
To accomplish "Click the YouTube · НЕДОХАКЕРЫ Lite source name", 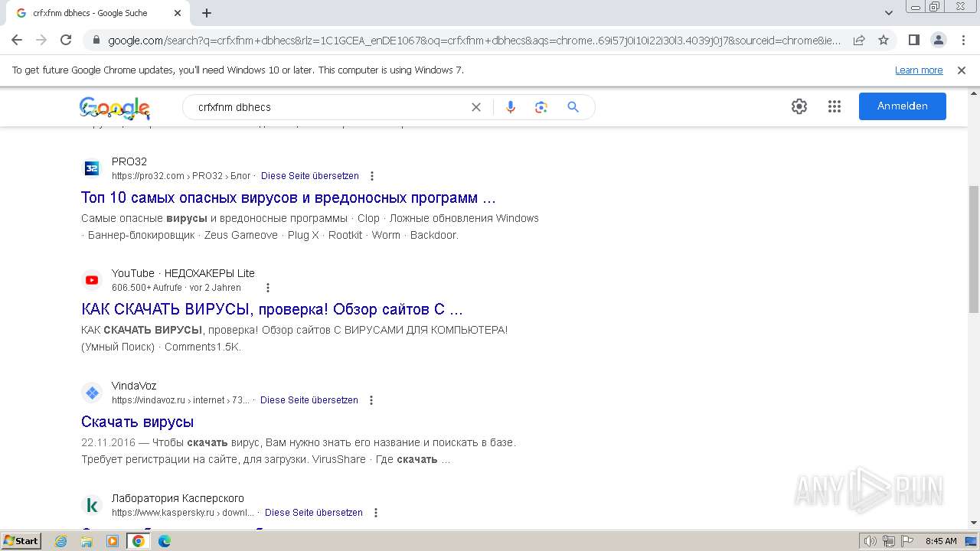I will 183,273.
